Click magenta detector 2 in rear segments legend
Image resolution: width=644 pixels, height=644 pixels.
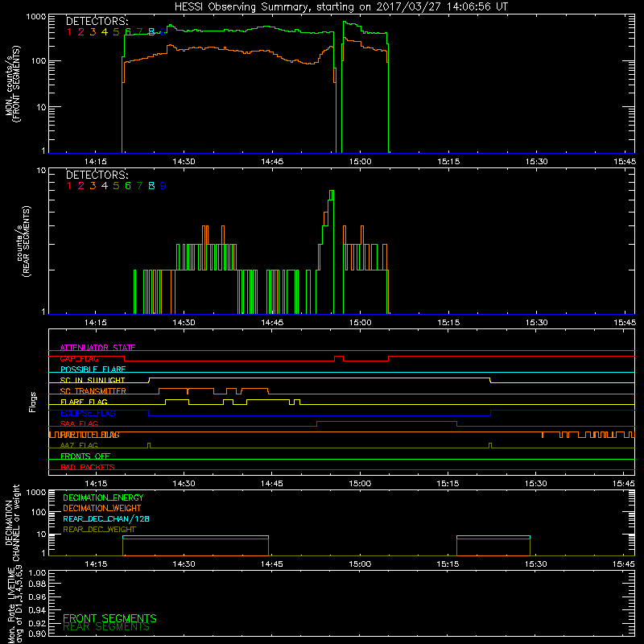coord(81,186)
